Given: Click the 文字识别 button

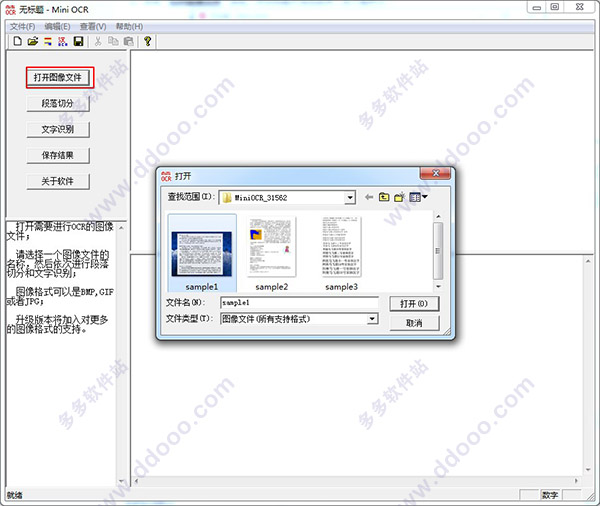Looking at the screenshot, I should [58, 129].
